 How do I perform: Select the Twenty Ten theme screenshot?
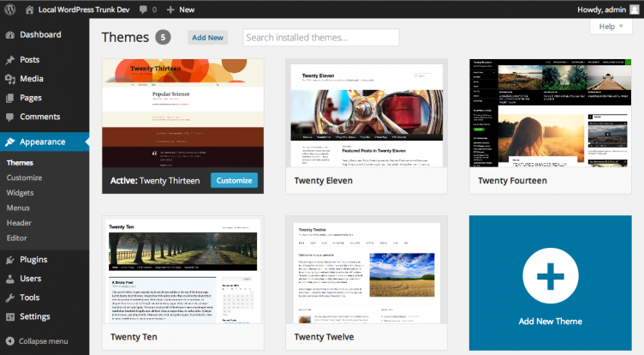(x=182, y=270)
